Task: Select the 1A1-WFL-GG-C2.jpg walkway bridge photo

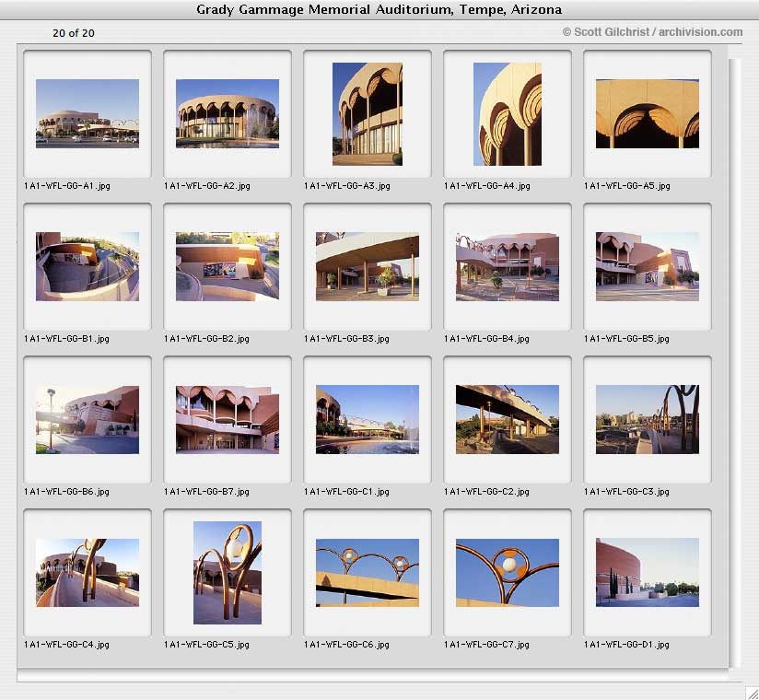Action: 508,420
